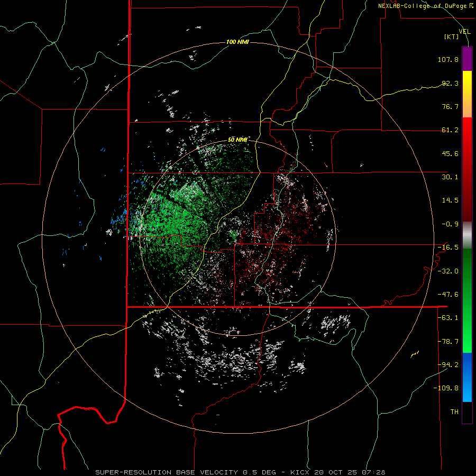Screen dimensions: 476x476
Task: Click the VEL legend title
Action: 465,32
